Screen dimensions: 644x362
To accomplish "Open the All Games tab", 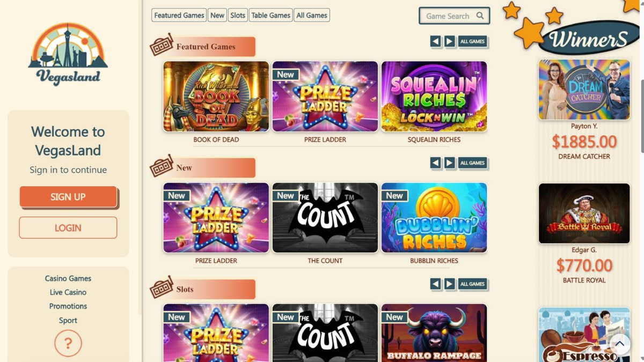I will pyautogui.click(x=312, y=15).
